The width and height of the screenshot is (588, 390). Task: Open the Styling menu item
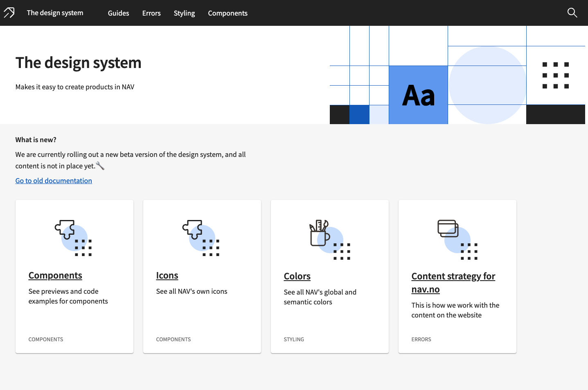(x=184, y=13)
